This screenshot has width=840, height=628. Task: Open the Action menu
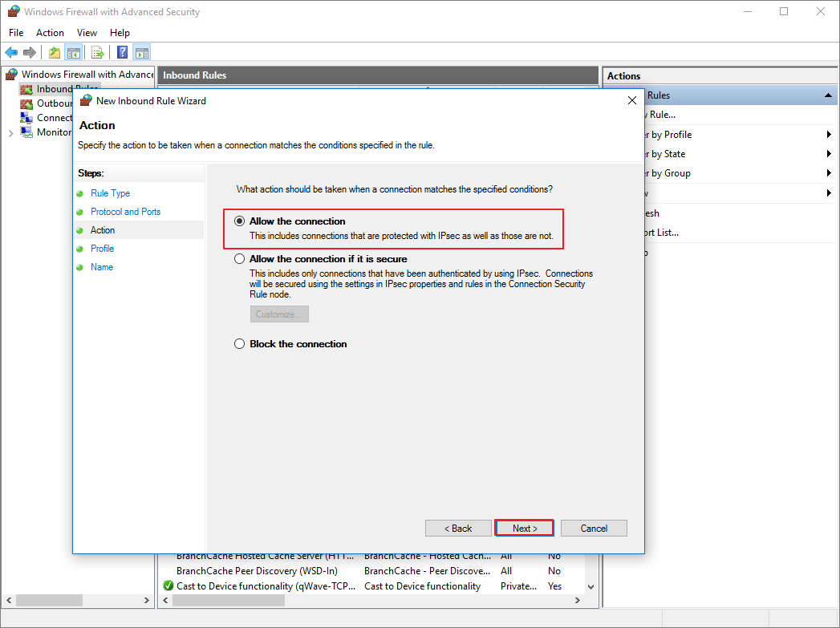[x=50, y=33]
